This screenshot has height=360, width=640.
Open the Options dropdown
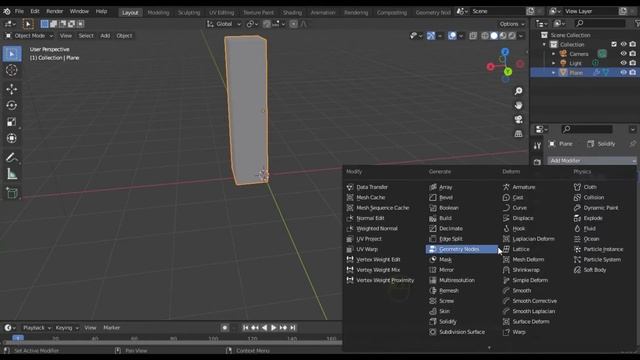pyautogui.click(x=512, y=24)
